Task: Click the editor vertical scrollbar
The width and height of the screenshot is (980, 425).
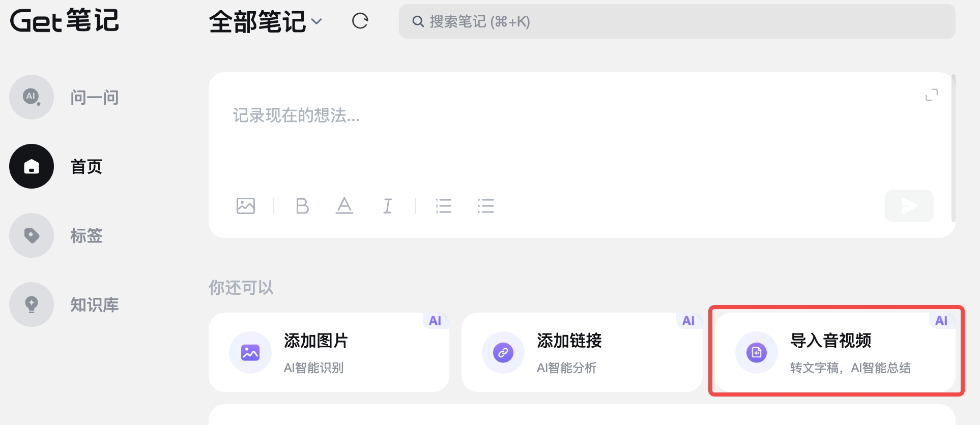Action: [953, 147]
